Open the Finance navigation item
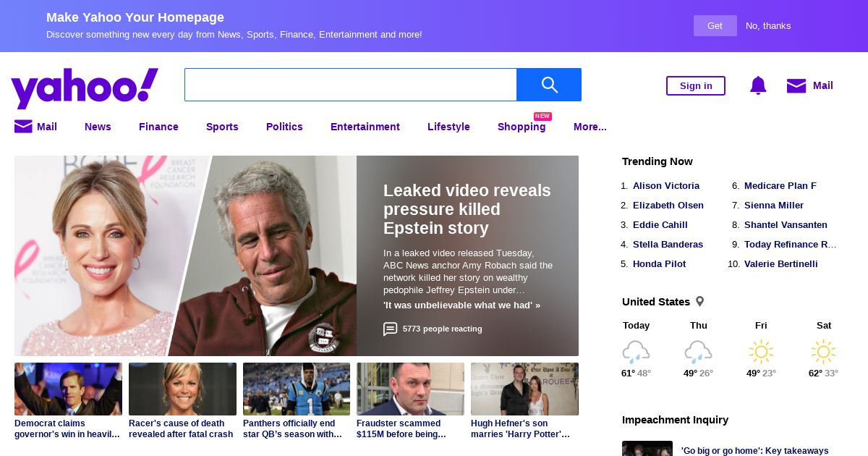Screen dimensions: 868x456 click(158, 127)
